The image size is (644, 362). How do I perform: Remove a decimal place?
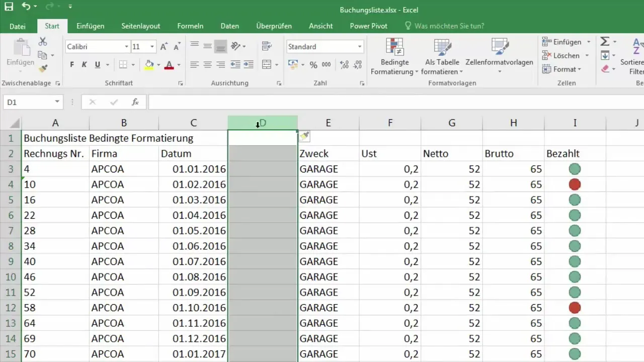coord(358,64)
